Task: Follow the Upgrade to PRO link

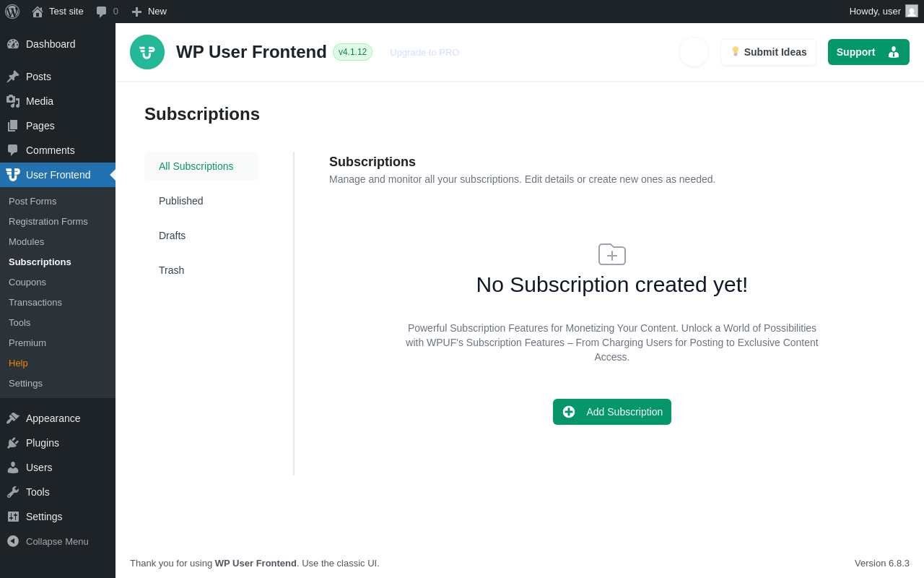Action: [x=424, y=53]
